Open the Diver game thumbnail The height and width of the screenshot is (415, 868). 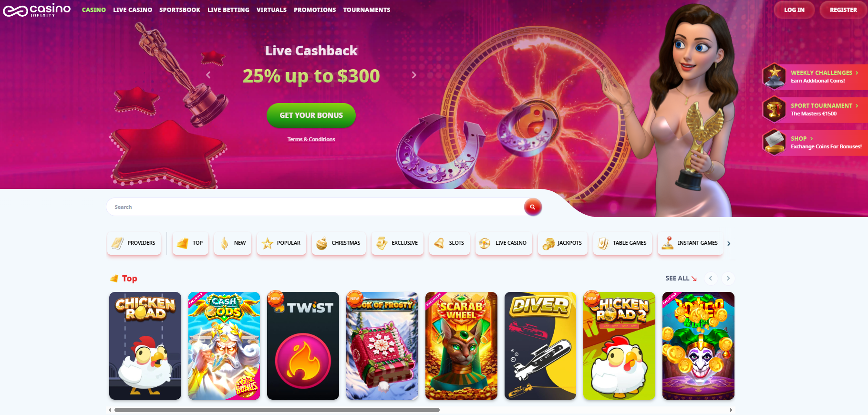pyautogui.click(x=540, y=346)
